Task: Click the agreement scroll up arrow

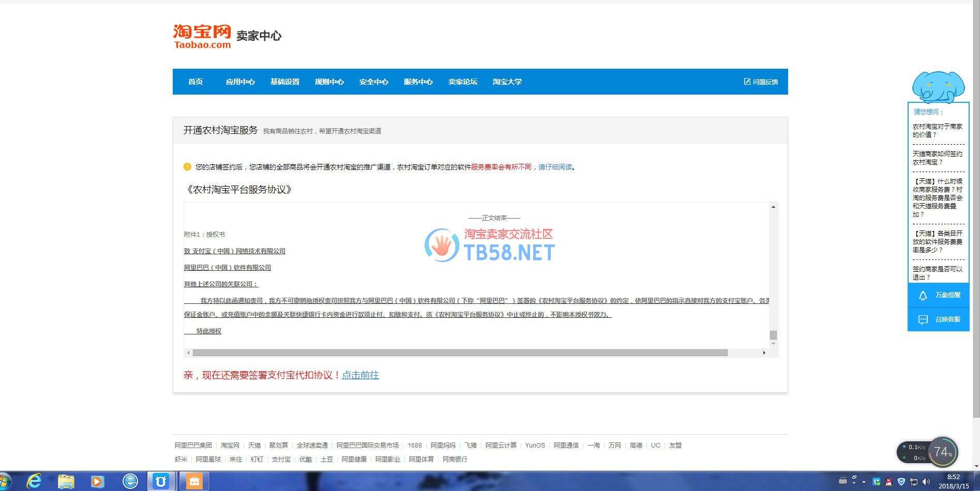Action: coord(773,207)
